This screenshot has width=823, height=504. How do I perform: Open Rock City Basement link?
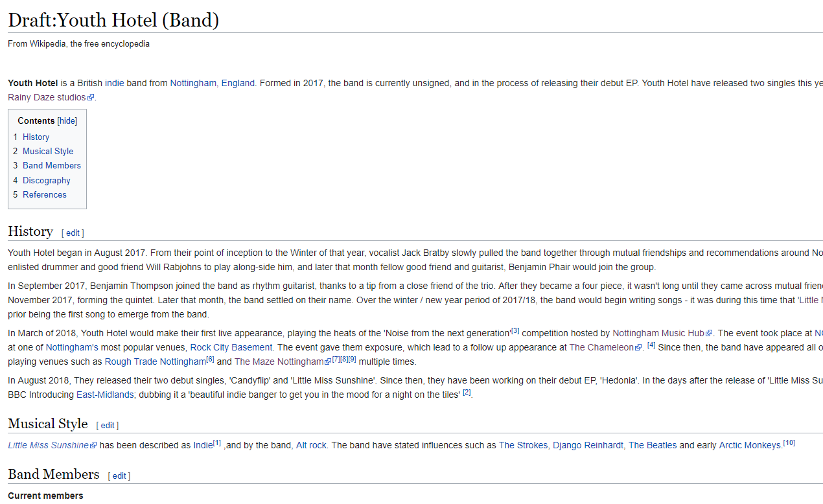[x=231, y=347]
